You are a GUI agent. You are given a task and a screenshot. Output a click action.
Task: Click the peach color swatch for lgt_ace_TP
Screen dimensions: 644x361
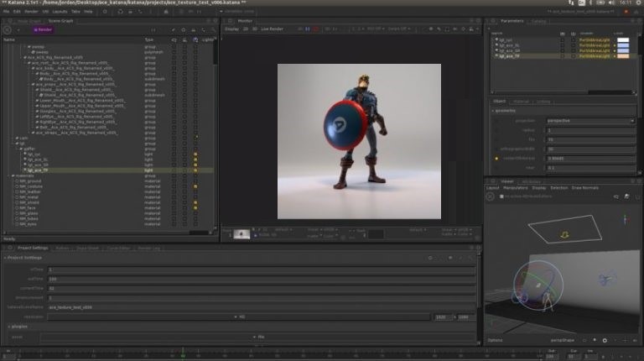(x=623, y=56)
